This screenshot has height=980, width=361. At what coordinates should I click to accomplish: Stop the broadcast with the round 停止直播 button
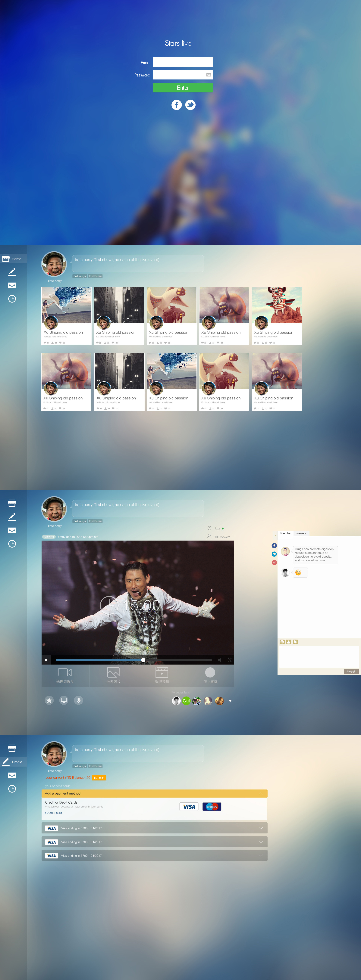(x=210, y=672)
